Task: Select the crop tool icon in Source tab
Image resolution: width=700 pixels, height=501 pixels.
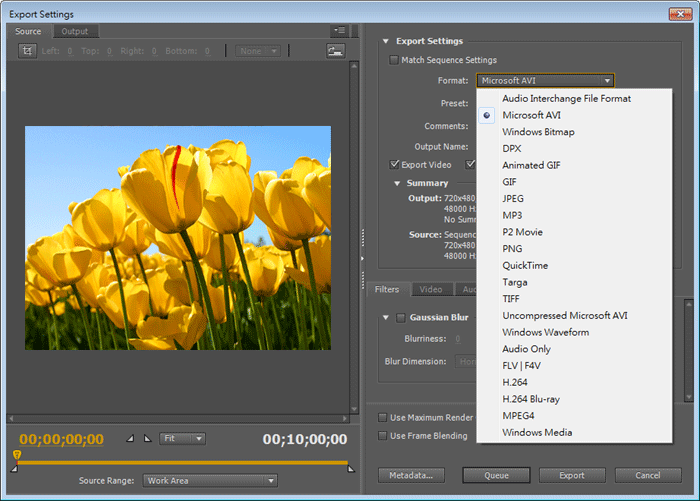Action: tap(27, 51)
